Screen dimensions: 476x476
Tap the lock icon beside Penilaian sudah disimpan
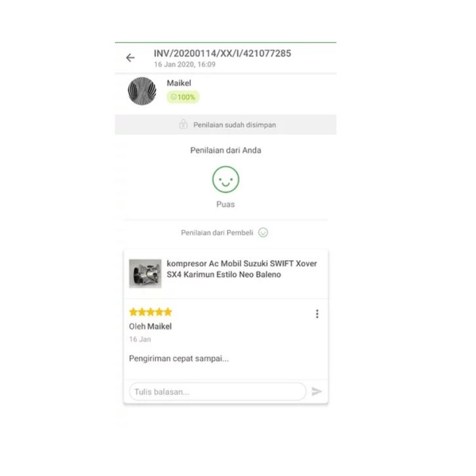184,124
